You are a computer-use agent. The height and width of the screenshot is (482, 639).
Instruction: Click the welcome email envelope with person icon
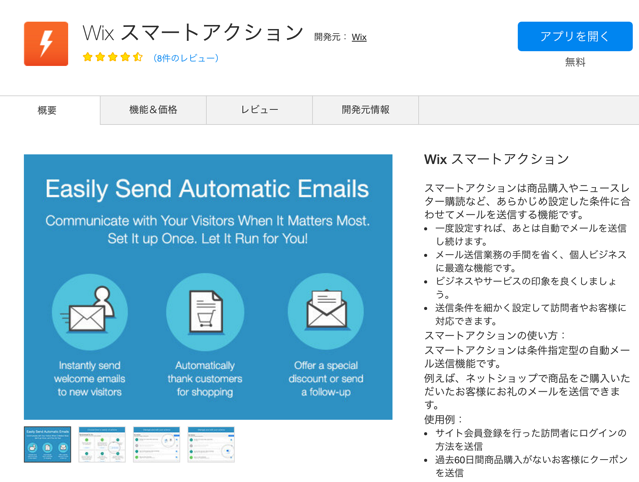tap(90, 312)
